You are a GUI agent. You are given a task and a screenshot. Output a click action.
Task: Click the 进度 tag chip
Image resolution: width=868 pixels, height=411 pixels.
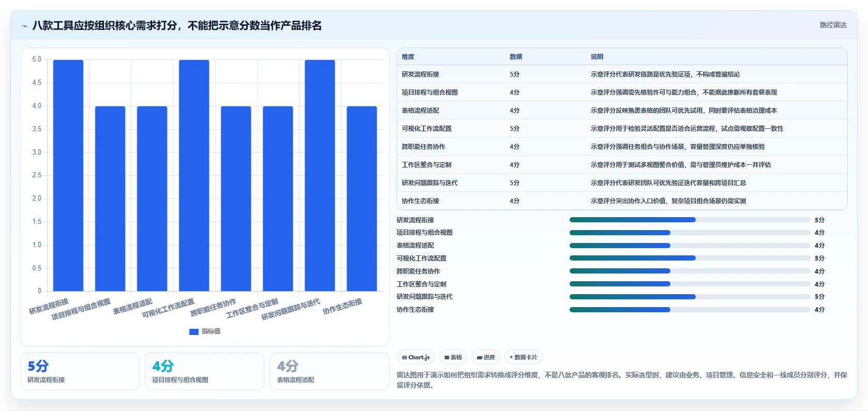486,357
